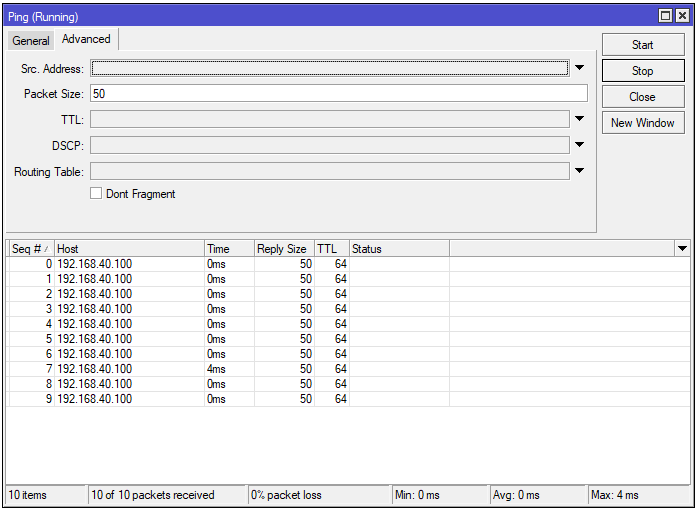The image size is (699, 508).
Task: Click the Reply Size column header
Action: [283, 249]
